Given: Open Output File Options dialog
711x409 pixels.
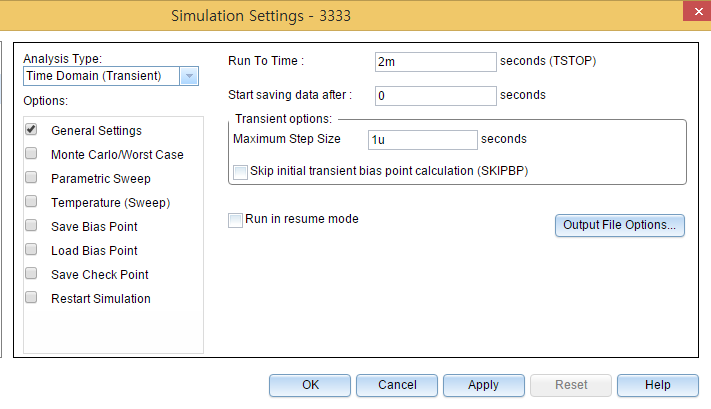Looking at the screenshot, I should pyautogui.click(x=620, y=225).
